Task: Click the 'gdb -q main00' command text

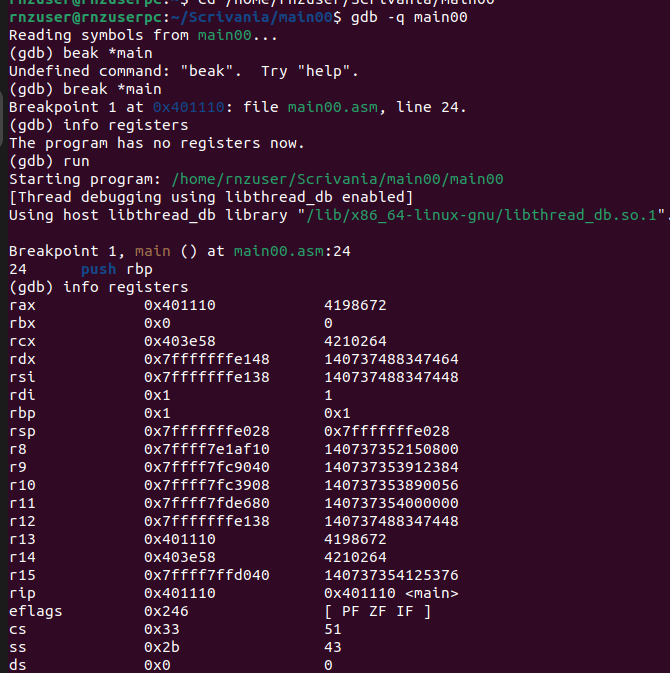Action: tap(409, 18)
